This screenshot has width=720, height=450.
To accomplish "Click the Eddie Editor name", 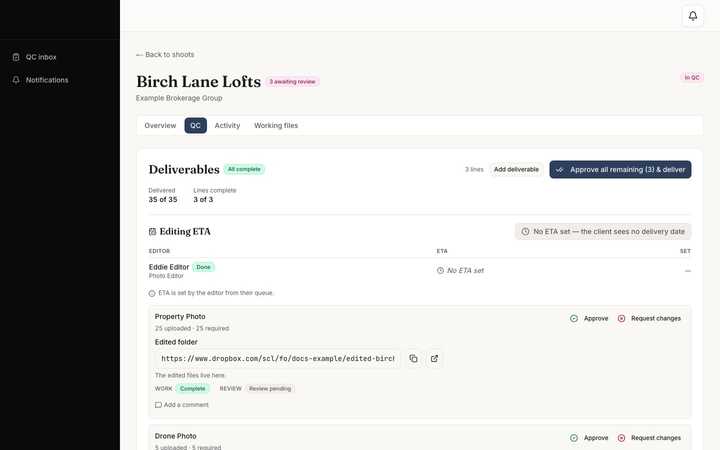I will pos(169,267).
